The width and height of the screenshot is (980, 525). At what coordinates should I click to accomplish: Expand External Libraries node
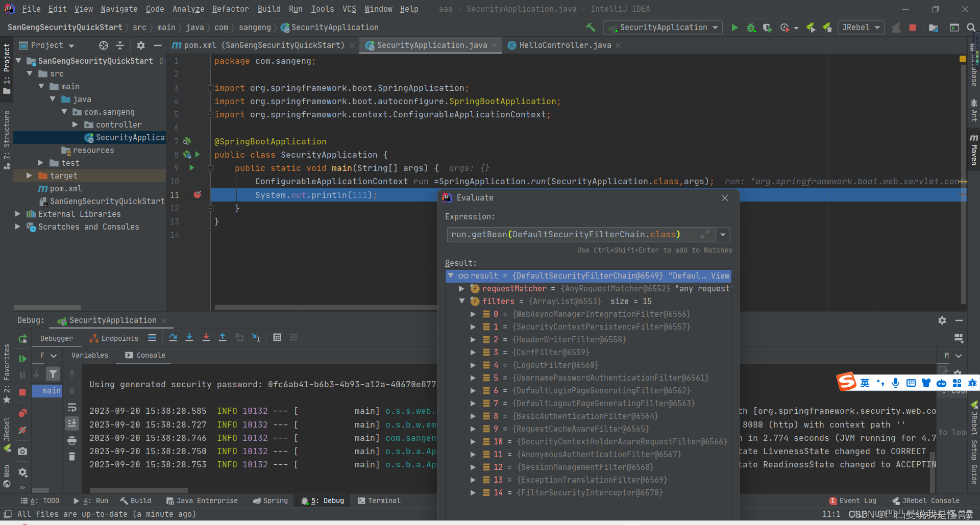pos(17,214)
